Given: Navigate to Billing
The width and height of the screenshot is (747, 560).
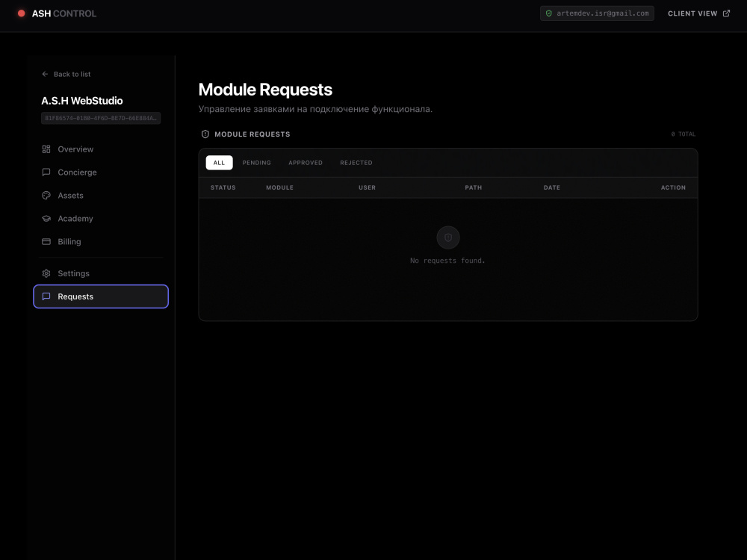Looking at the screenshot, I should (101, 241).
